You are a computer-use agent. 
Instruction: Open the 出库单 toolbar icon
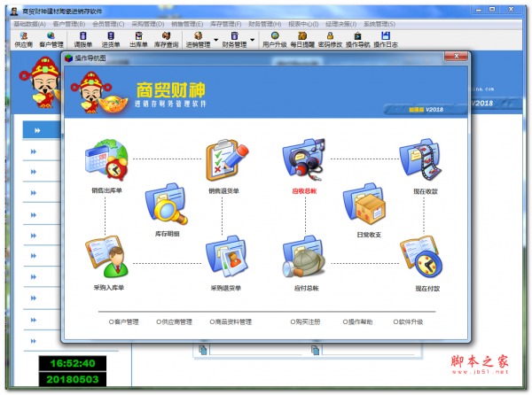tap(138, 40)
